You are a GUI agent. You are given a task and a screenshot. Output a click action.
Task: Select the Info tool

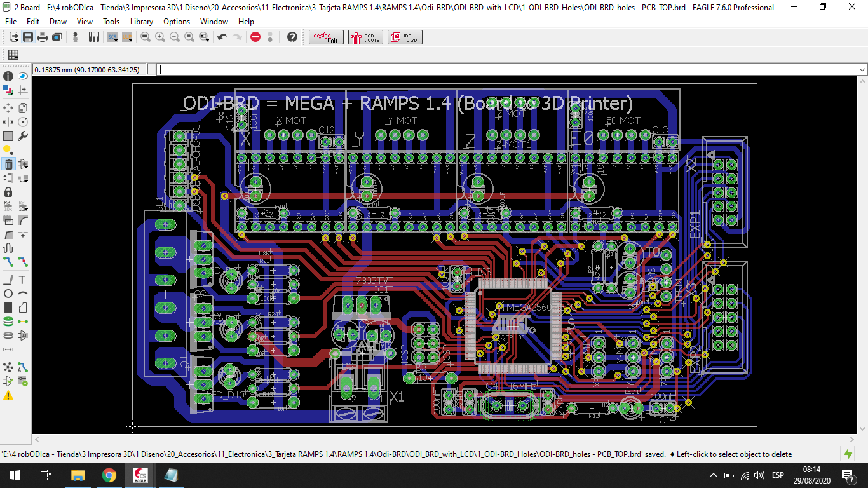8,76
